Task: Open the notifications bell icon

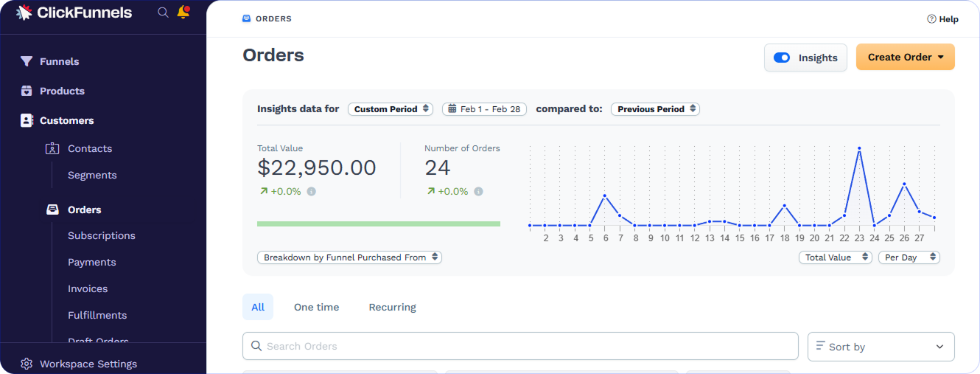Action: click(x=183, y=13)
